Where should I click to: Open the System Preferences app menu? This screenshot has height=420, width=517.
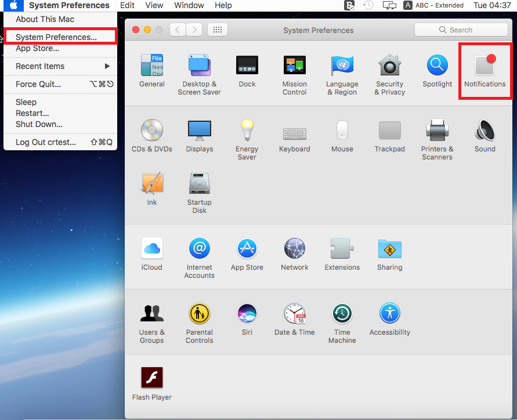(x=69, y=5)
